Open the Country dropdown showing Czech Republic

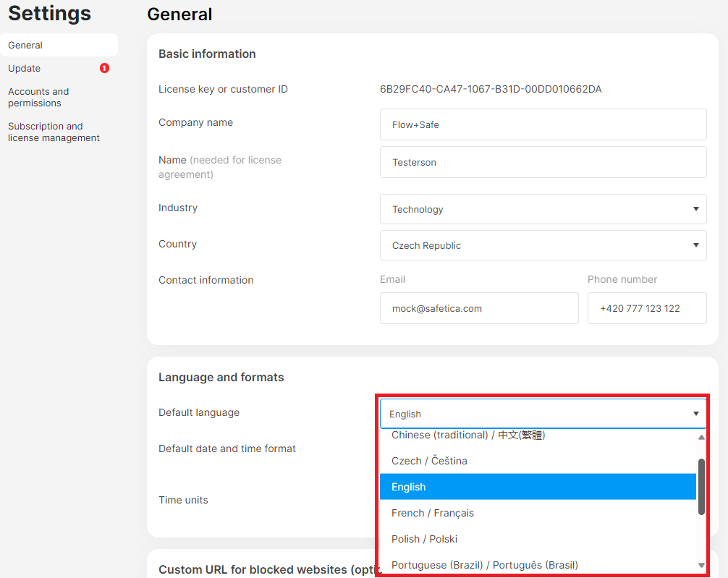click(543, 245)
